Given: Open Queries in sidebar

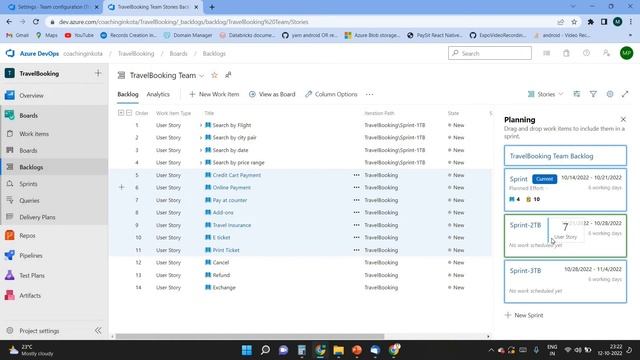Looking at the screenshot, I should pyautogui.click(x=29, y=201).
